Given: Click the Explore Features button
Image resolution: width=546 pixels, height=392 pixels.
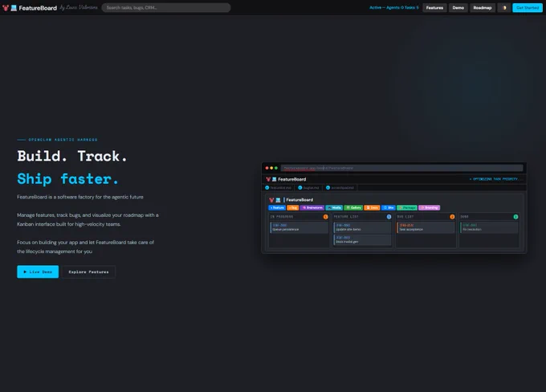Looking at the screenshot, I should (x=88, y=272).
